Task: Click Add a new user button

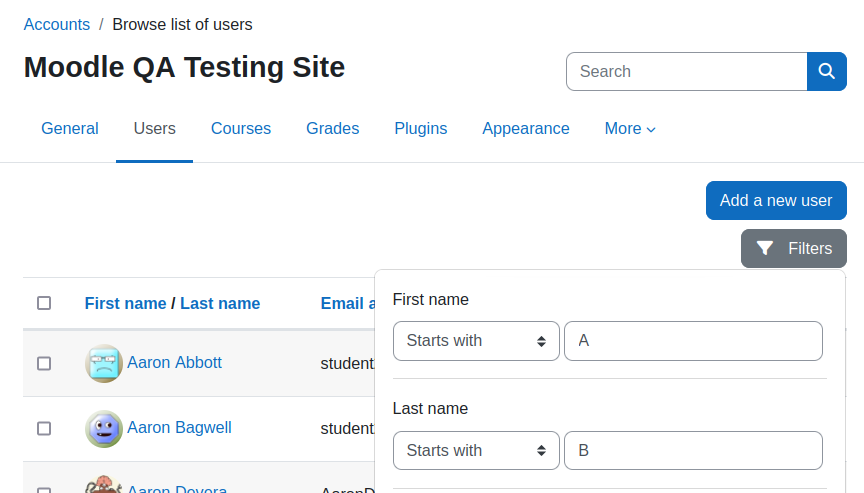Action: [x=776, y=201]
